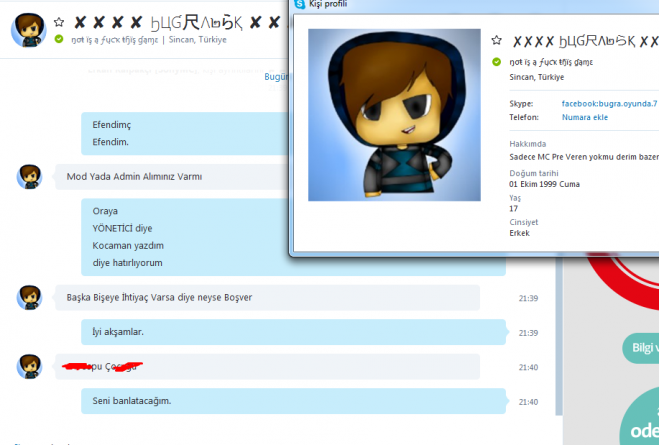
Task: Click the green online status icon in chat header
Action: pos(59,39)
